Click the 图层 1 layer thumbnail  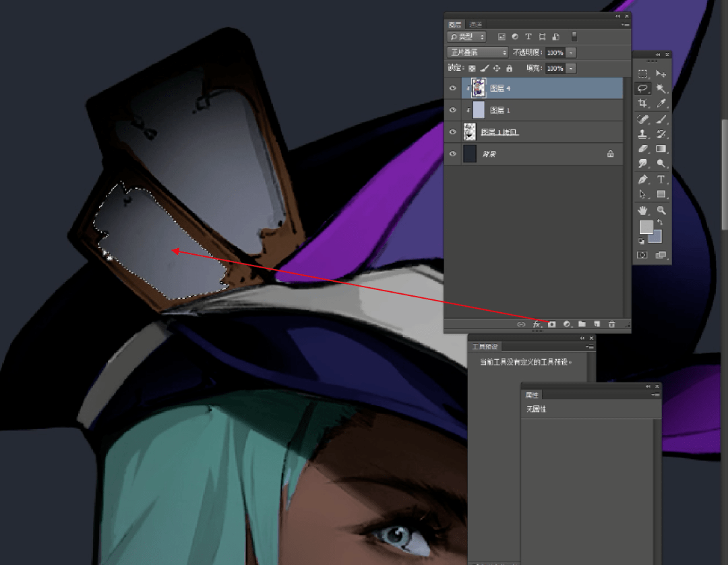coord(478,110)
